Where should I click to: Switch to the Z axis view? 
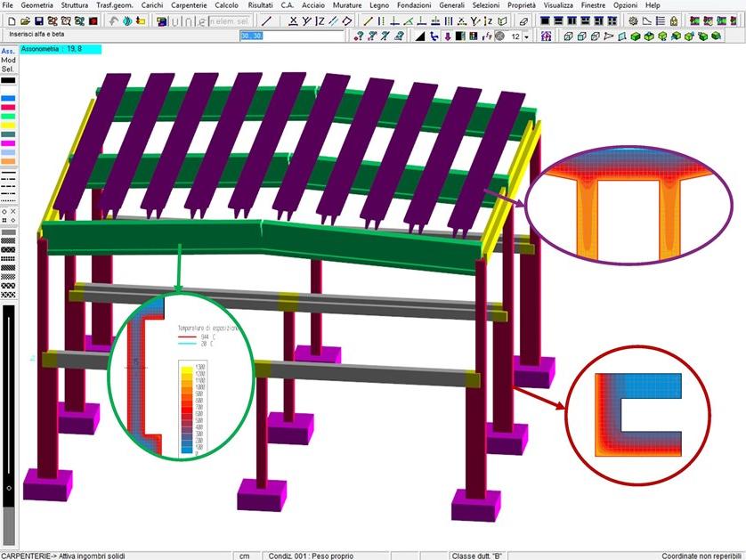tap(320, 20)
